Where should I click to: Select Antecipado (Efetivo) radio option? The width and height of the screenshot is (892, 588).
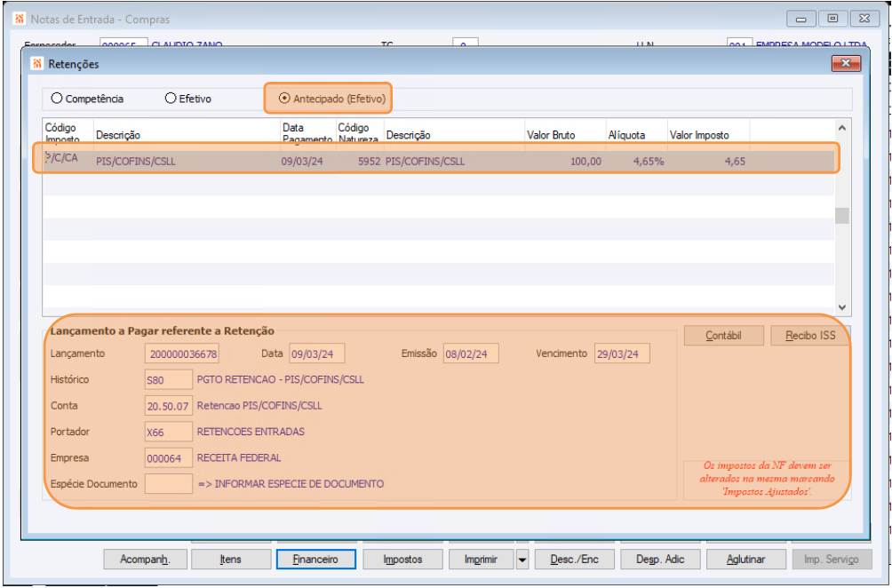(x=284, y=99)
